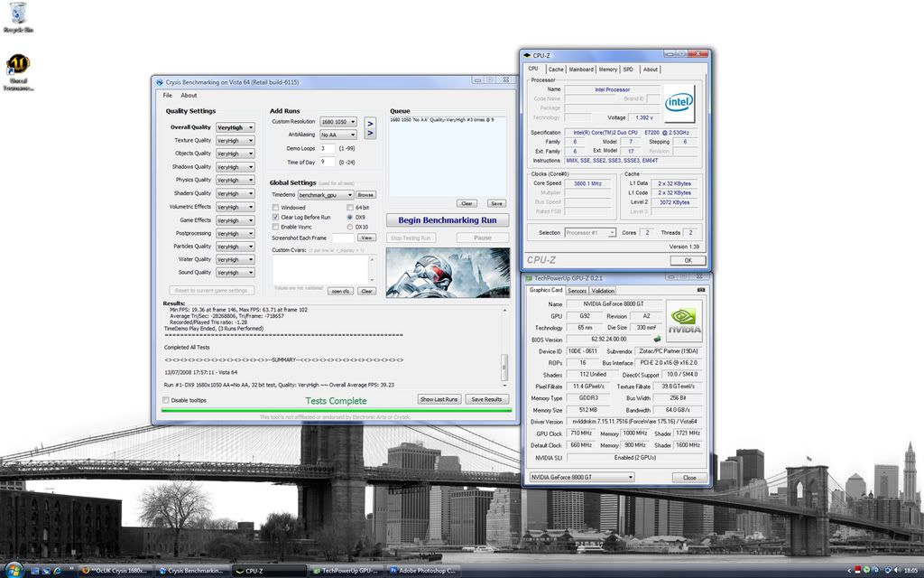Open the About menu in Crysis Benchmarking
This screenshot has height=578, width=924.
pos(189,95)
